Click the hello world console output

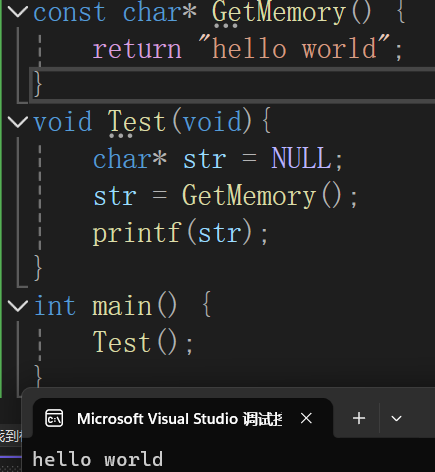pos(97,459)
